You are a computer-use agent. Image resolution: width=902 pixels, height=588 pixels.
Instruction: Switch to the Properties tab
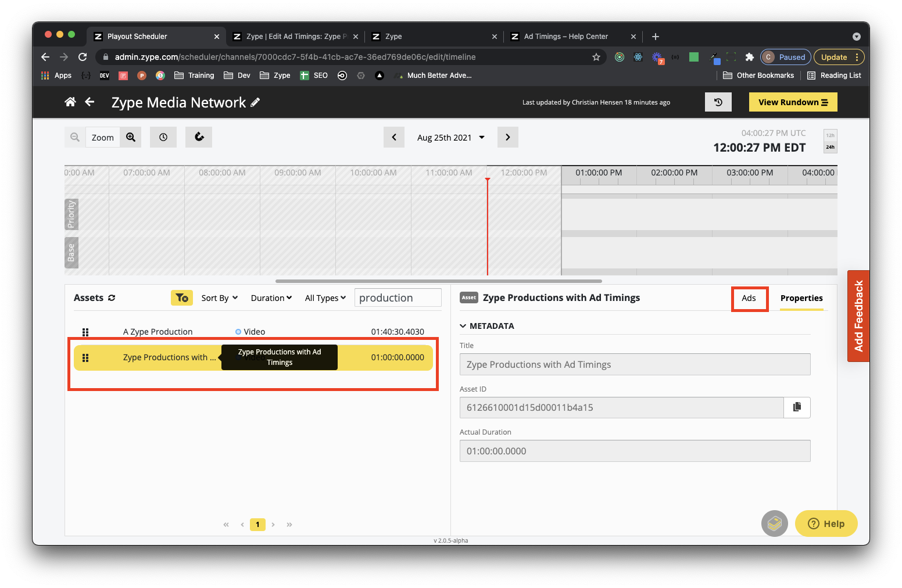801,298
